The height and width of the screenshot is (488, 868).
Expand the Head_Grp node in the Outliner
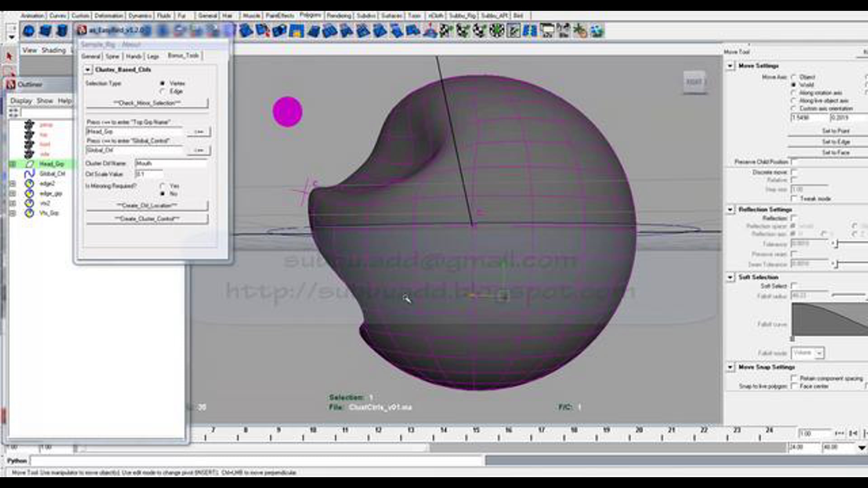tap(13, 164)
